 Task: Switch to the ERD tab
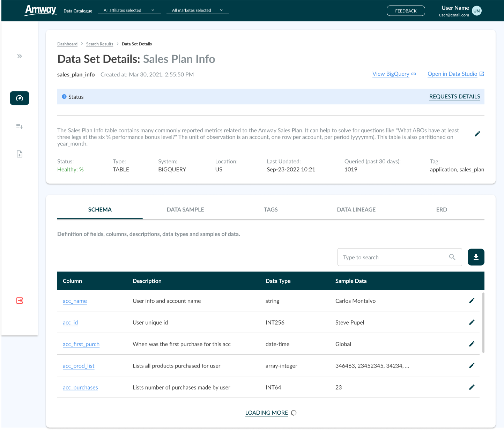click(442, 209)
